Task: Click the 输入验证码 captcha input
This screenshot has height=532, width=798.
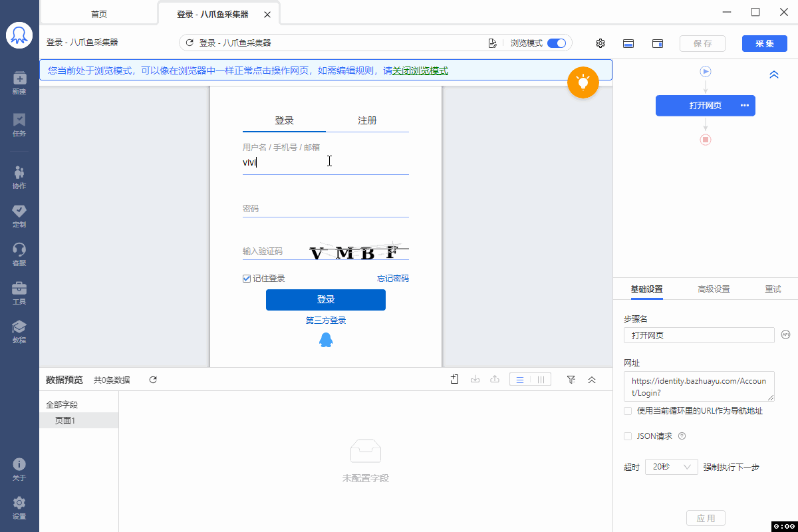Action: point(275,251)
